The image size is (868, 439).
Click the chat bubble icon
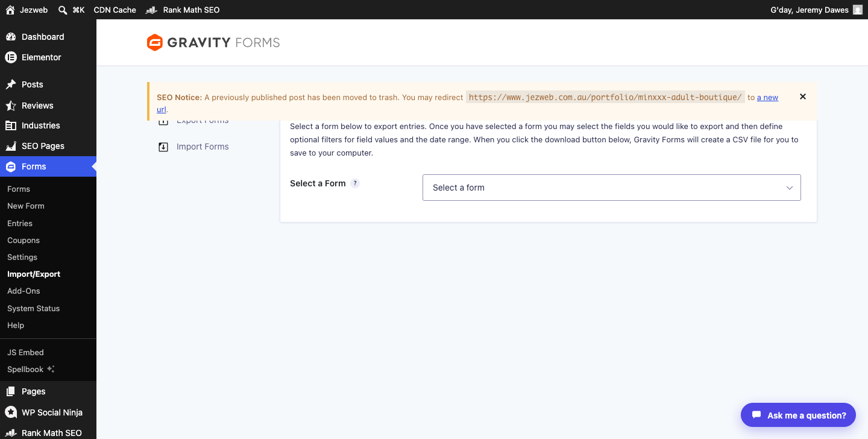point(756,415)
